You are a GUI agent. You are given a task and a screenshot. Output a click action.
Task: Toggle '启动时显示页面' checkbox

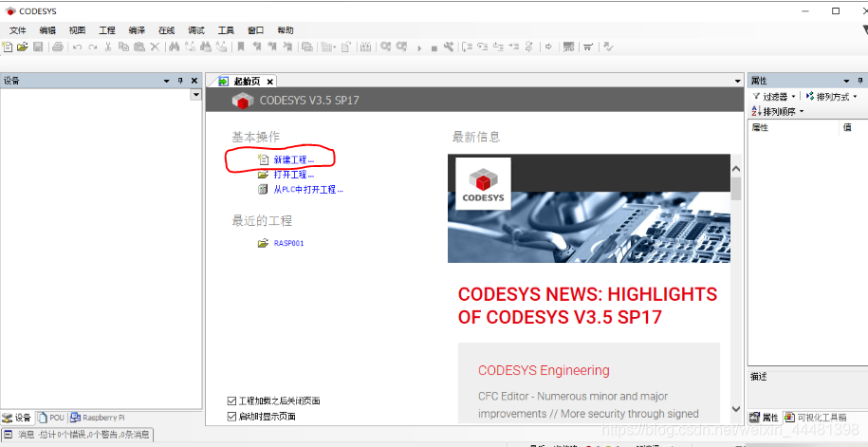click(232, 417)
